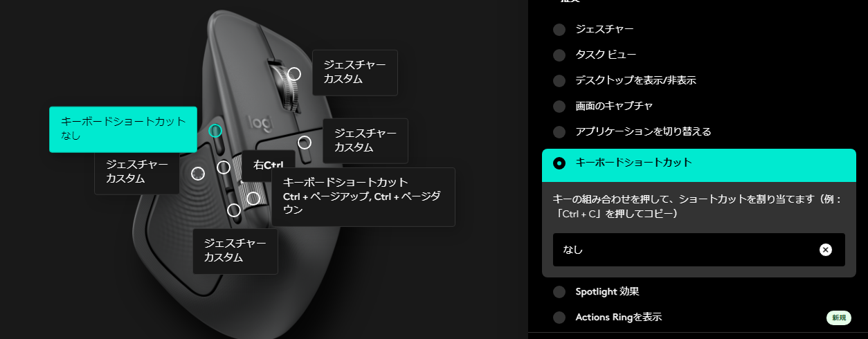The height and width of the screenshot is (339, 868).
Task: Clear the shortcut field with the X icon
Action: [x=825, y=250]
